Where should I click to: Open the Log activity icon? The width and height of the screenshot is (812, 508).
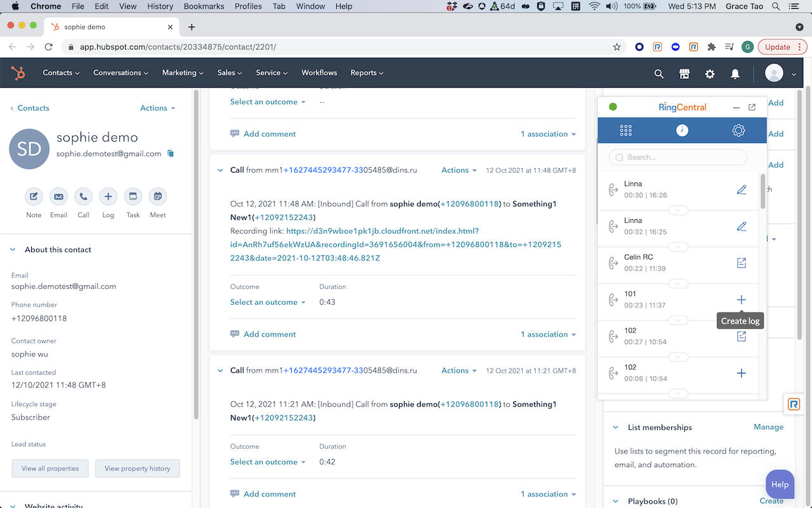click(x=108, y=196)
